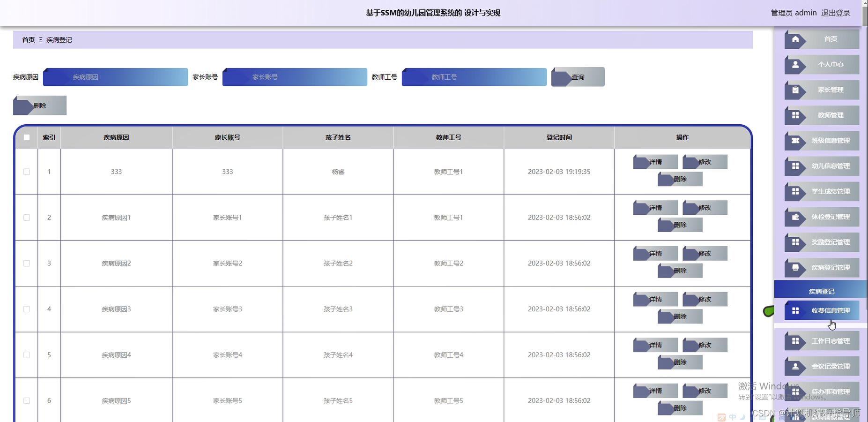
Task: Go to 首页 from the breadcrumb
Action: click(x=29, y=40)
